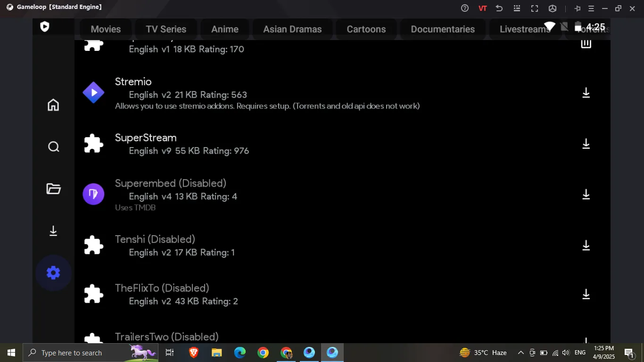644x362 pixels.
Task: Download the Stremio extension
Action: tap(586, 93)
